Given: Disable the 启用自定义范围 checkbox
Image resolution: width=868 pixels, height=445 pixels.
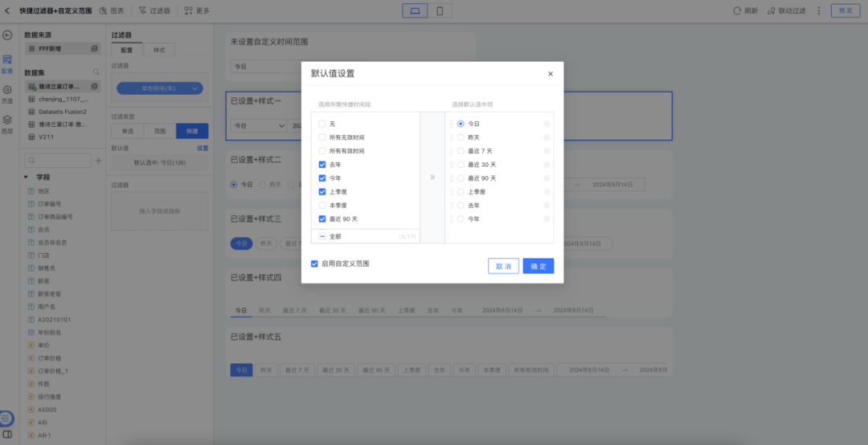Looking at the screenshot, I should coord(314,264).
